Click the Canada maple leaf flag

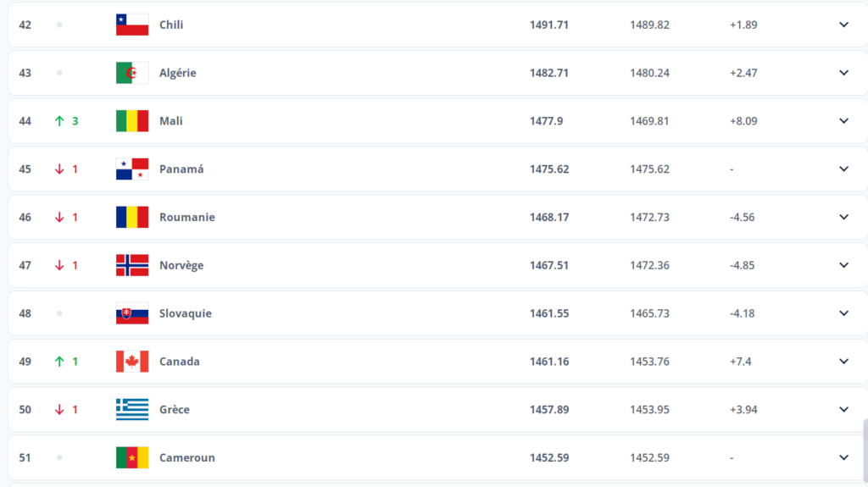132,362
